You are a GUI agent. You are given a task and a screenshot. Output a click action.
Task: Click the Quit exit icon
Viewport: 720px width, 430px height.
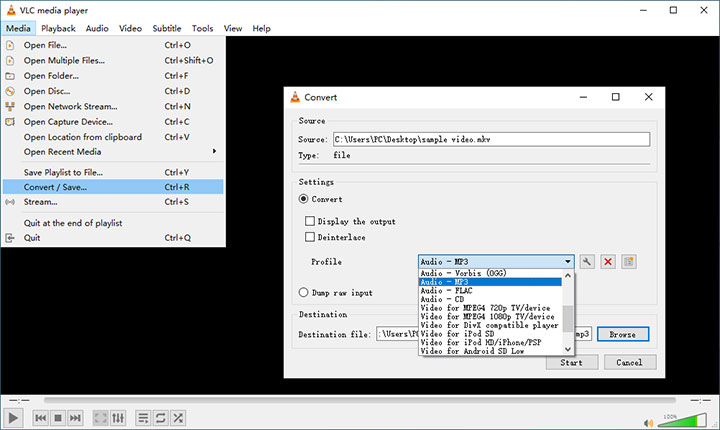pos(10,238)
